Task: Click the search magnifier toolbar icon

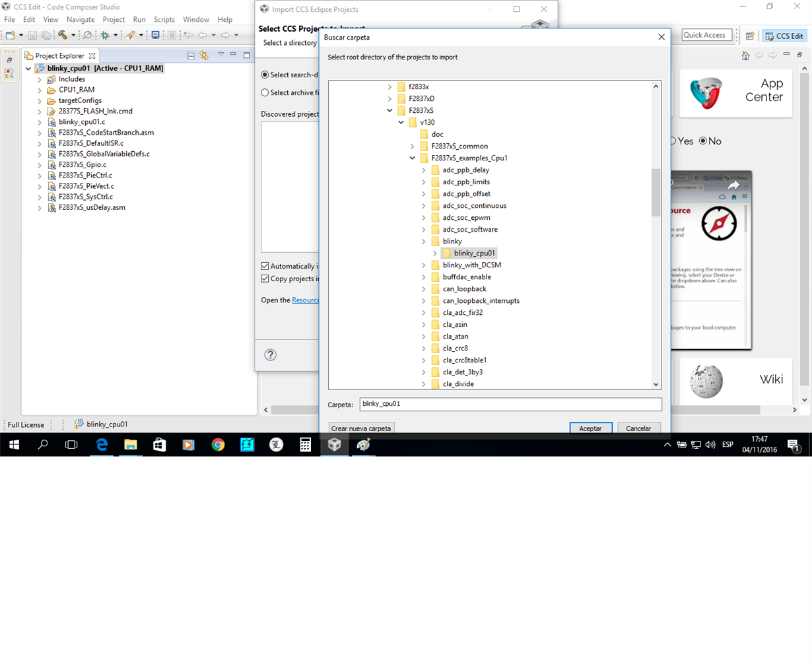Action: (87, 35)
